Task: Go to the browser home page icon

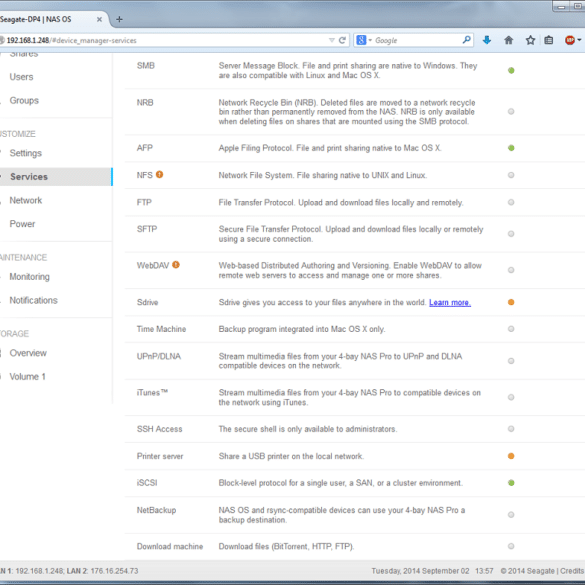Action: [509, 40]
